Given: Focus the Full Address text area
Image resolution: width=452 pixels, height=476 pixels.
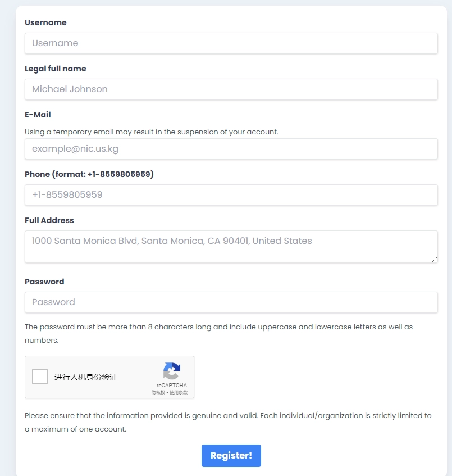Looking at the screenshot, I should pyautogui.click(x=231, y=246).
